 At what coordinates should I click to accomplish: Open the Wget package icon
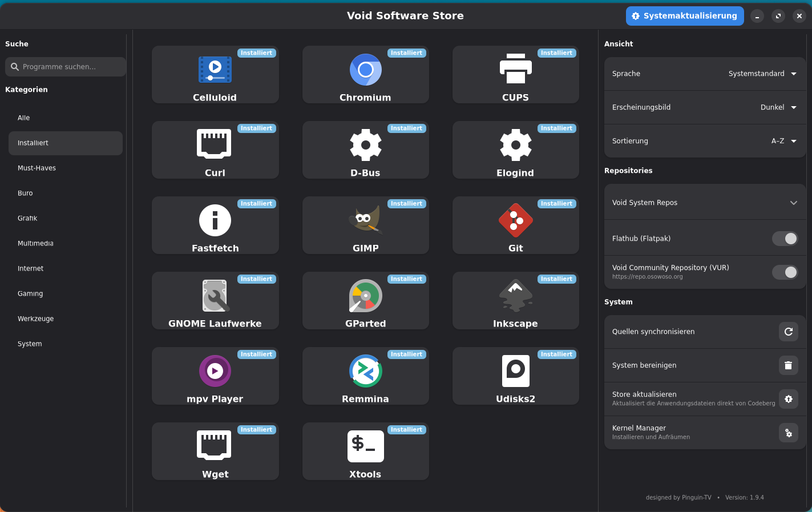[x=215, y=445]
